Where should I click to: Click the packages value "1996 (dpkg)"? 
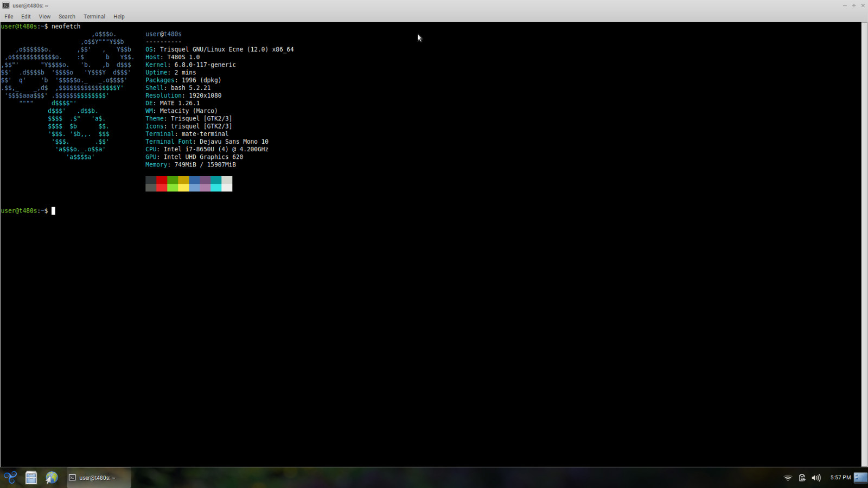click(201, 80)
